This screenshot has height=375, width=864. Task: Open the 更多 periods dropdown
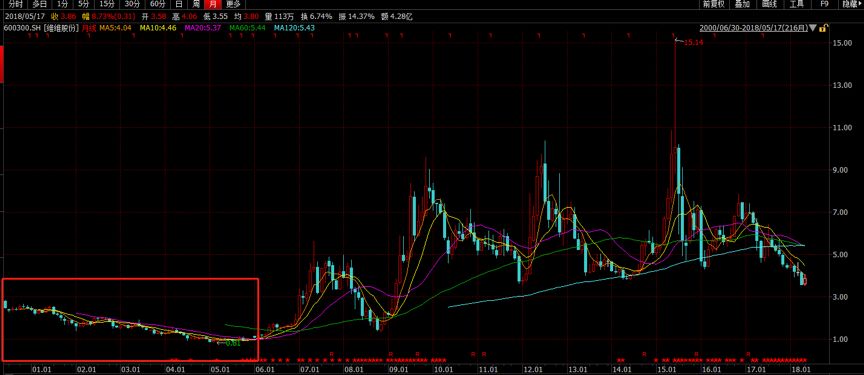click(234, 4)
